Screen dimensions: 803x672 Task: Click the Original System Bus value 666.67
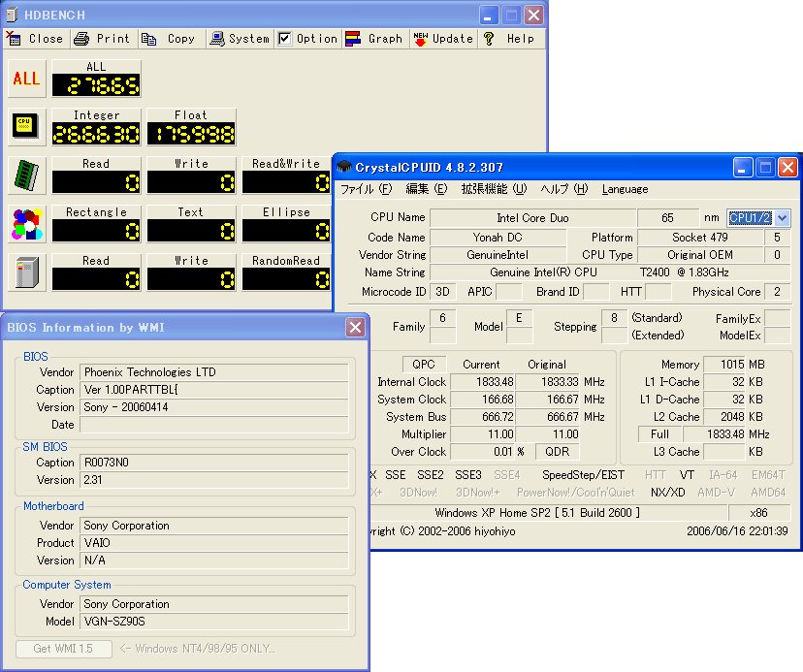tap(547, 416)
